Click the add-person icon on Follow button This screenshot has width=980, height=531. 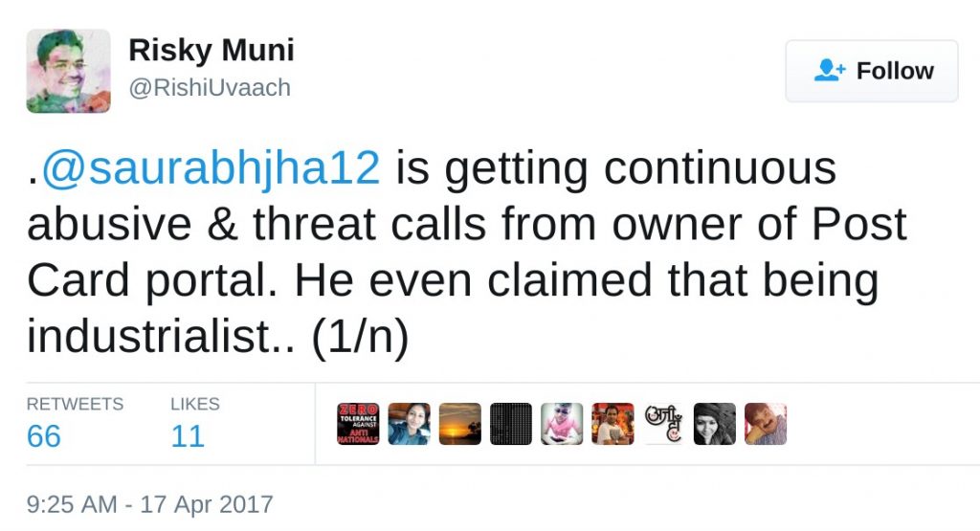pos(829,71)
